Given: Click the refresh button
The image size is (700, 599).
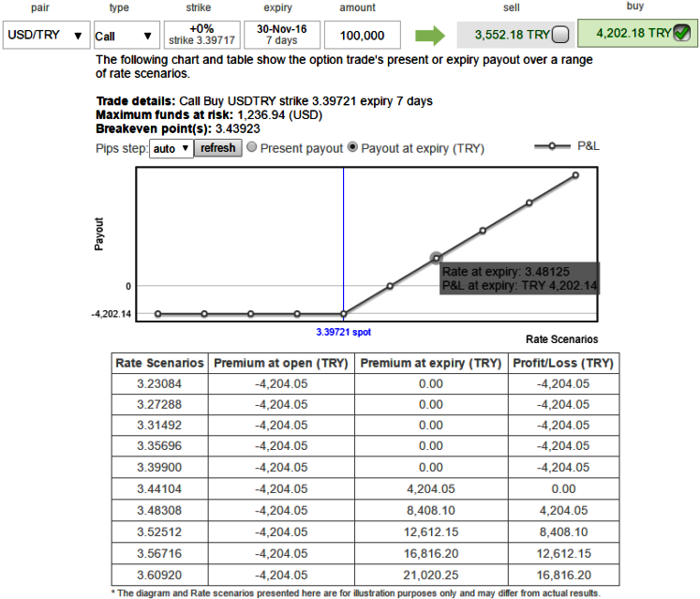Looking at the screenshot, I should click(x=217, y=148).
